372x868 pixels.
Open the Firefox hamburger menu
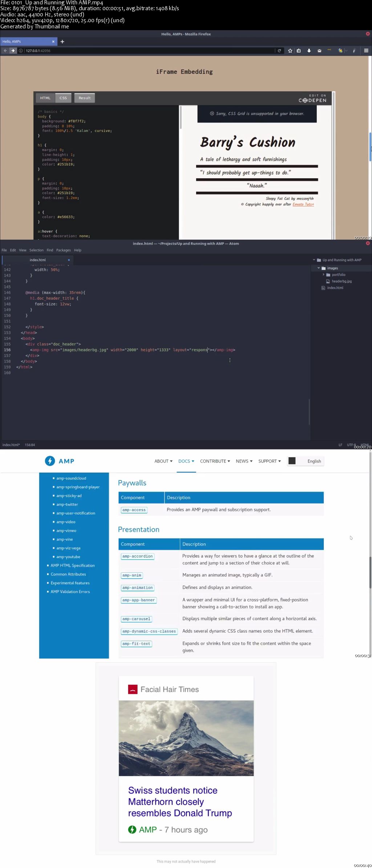point(366,51)
